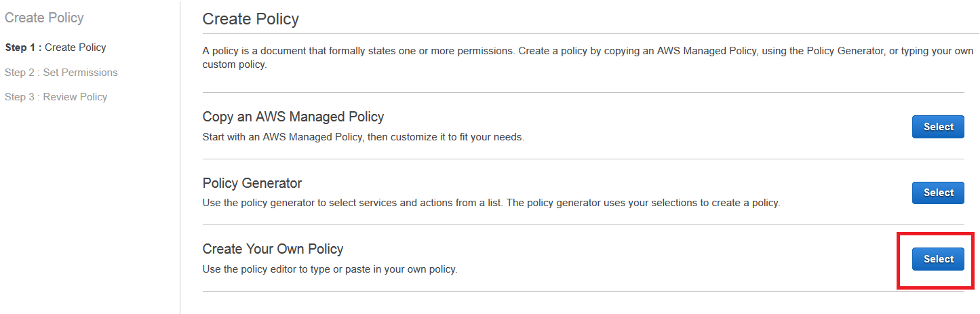Click the main Create Policy page heading

point(251,19)
